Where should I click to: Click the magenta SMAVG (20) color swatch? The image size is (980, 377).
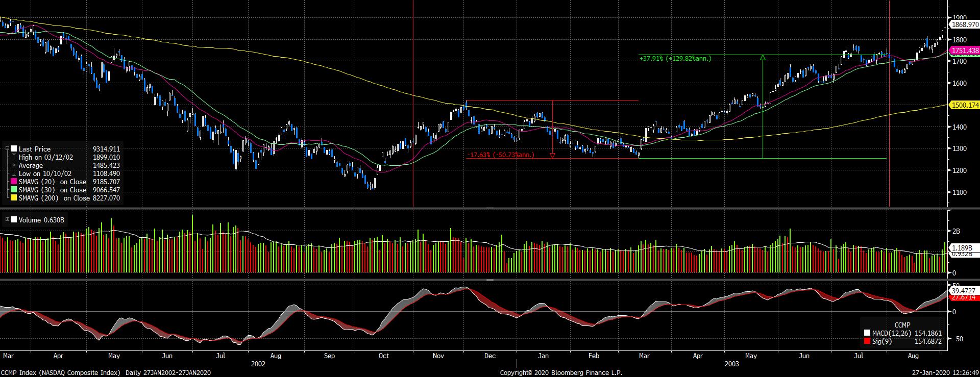pyautogui.click(x=14, y=182)
